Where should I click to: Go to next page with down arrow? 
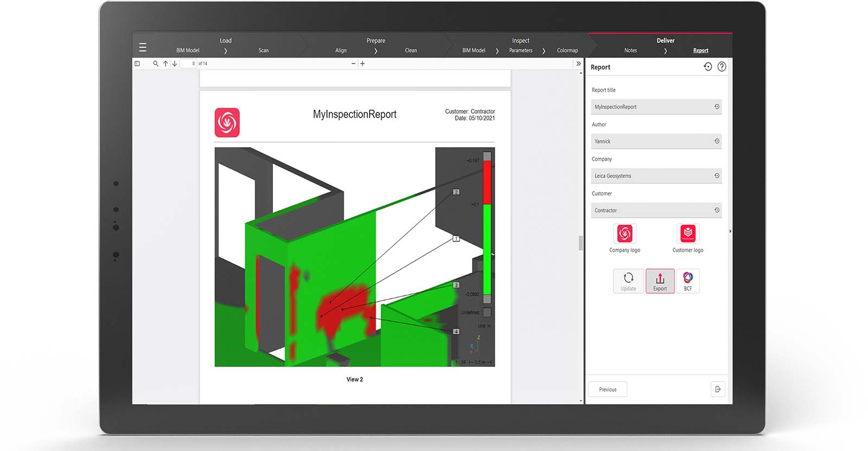175,63
